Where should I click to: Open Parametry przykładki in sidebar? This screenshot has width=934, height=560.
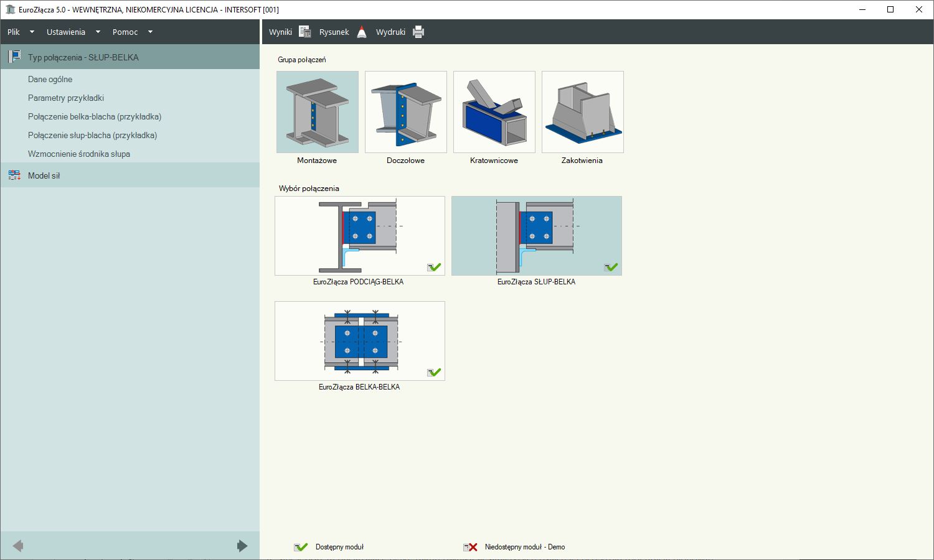click(66, 98)
